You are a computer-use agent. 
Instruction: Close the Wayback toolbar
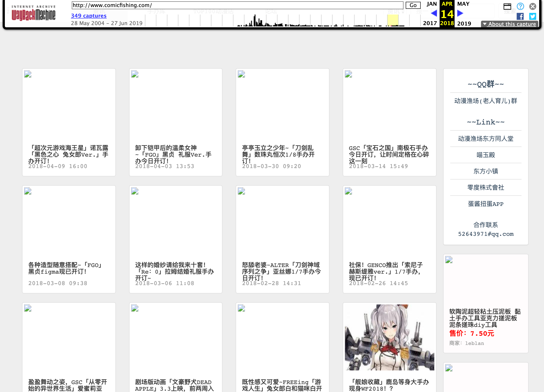(533, 6)
